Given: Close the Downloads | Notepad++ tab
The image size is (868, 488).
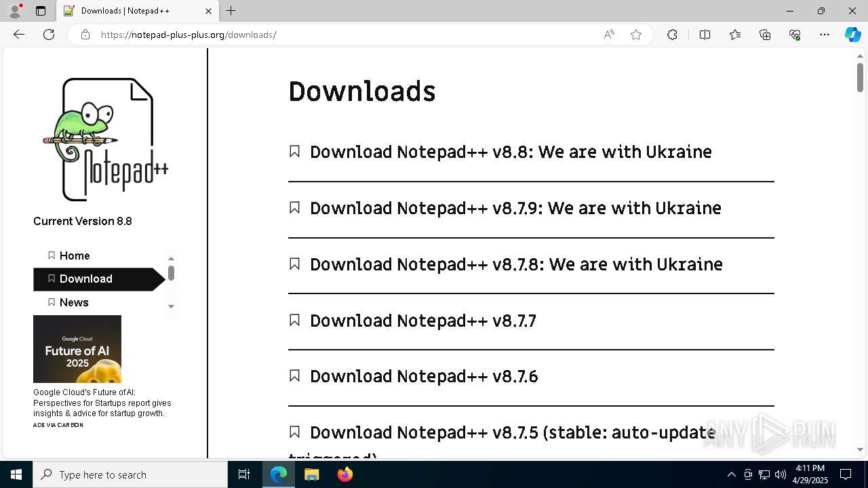Looking at the screenshot, I should (x=208, y=11).
